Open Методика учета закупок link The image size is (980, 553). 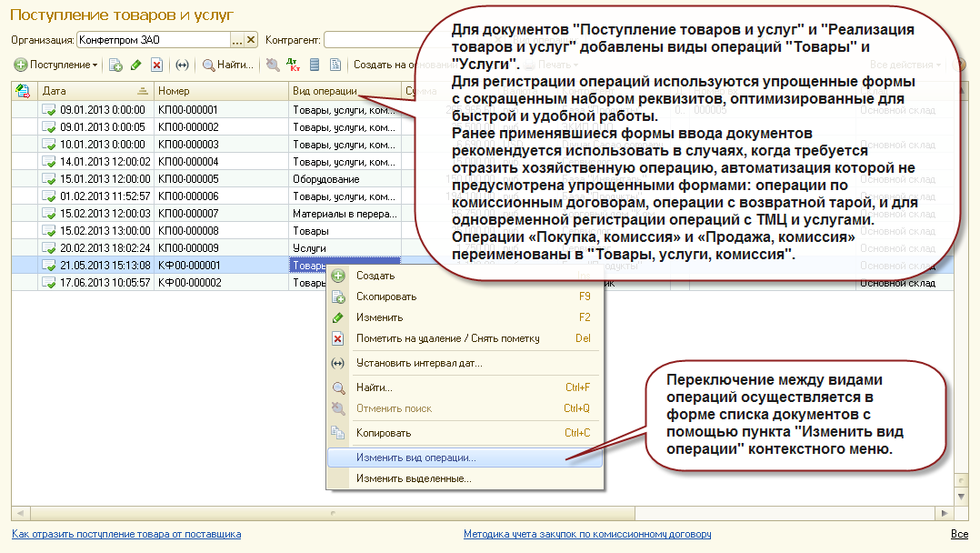[587, 534]
